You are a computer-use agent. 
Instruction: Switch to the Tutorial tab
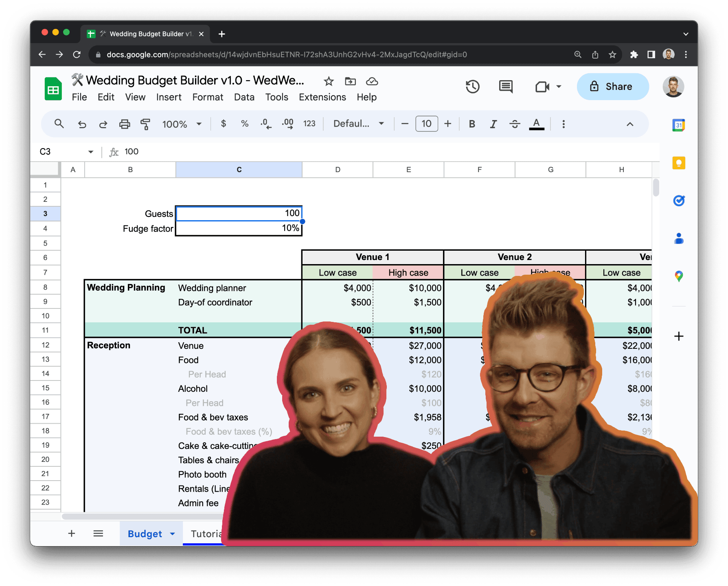pos(208,534)
